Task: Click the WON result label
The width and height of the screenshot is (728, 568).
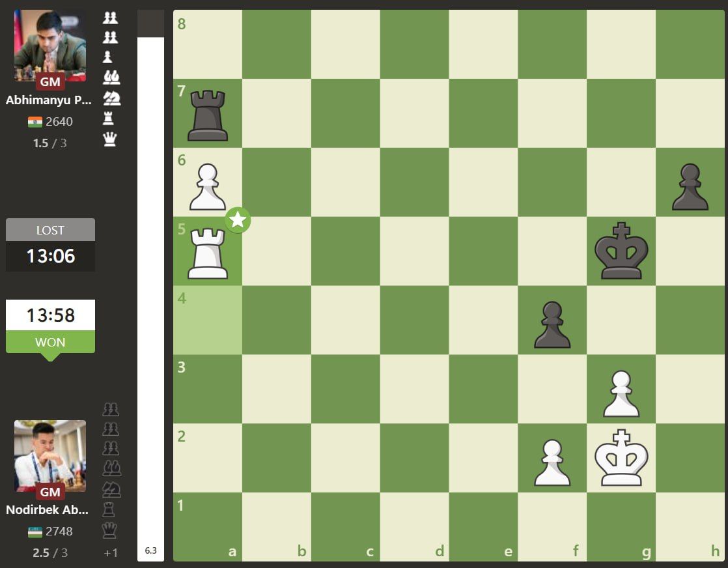Action: point(50,342)
